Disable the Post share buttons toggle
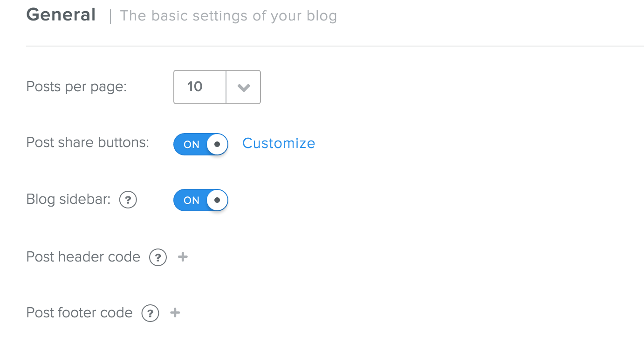This screenshot has height=349, width=644. [201, 144]
